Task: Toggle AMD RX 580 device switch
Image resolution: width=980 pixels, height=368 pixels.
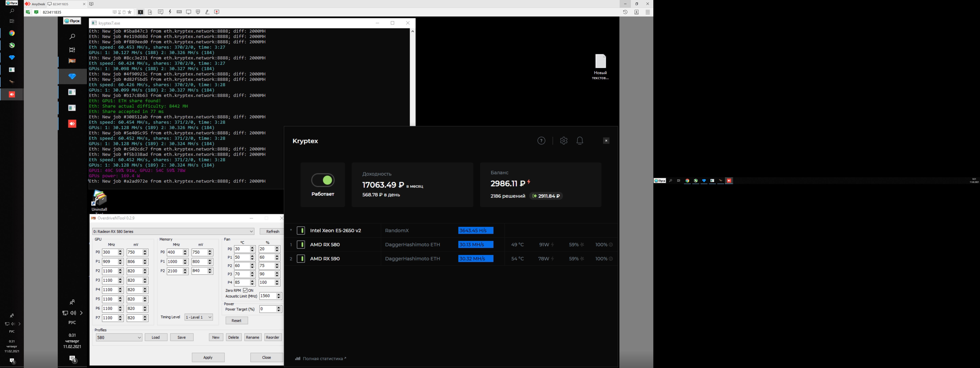Action: click(301, 245)
